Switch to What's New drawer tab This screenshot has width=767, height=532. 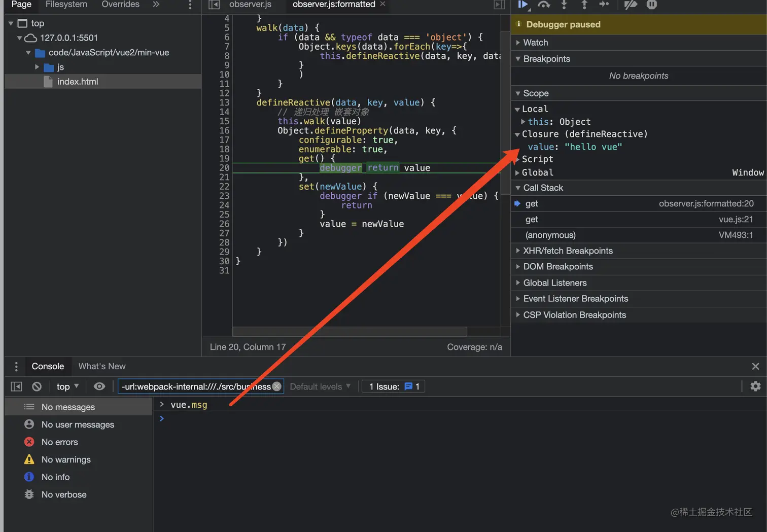[x=102, y=367]
